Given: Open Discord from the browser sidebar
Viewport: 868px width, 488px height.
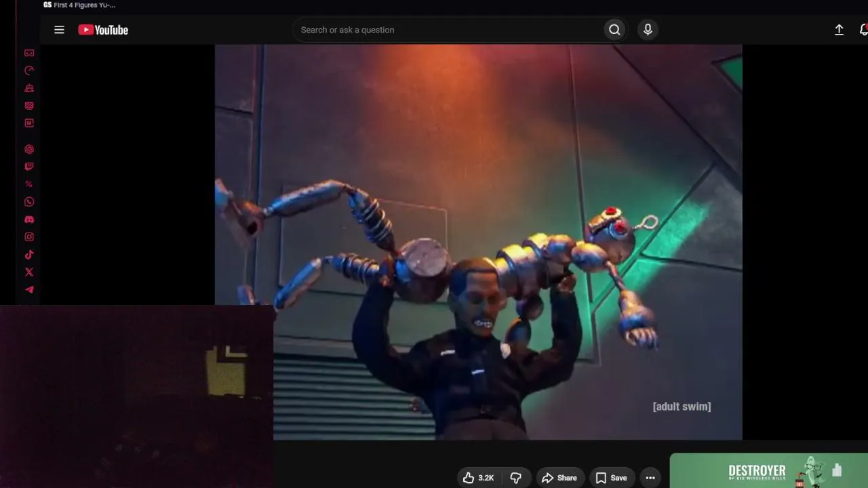Looking at the screenshot, I should 29,220.
